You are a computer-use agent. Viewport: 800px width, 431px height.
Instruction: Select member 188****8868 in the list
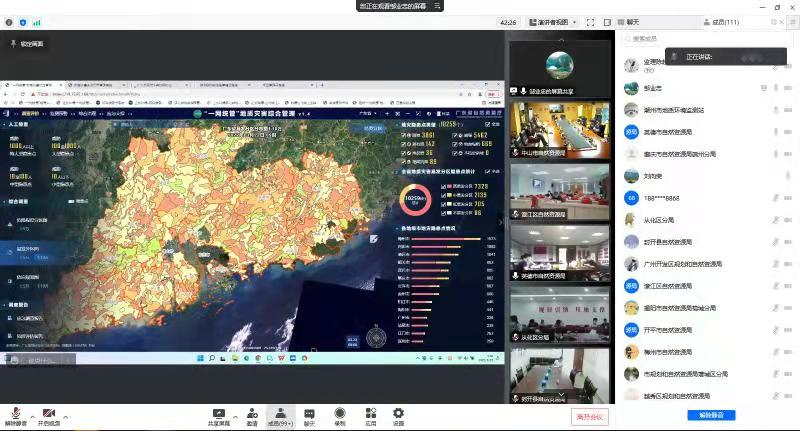707,198
